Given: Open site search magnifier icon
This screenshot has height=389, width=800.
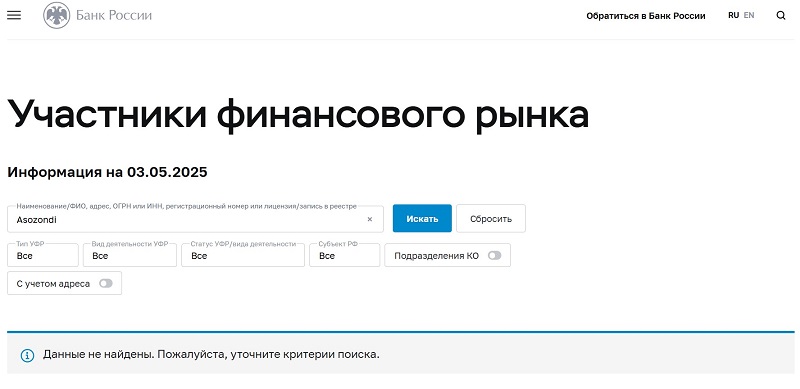Looking at the screenshot, I should [781, 15].
